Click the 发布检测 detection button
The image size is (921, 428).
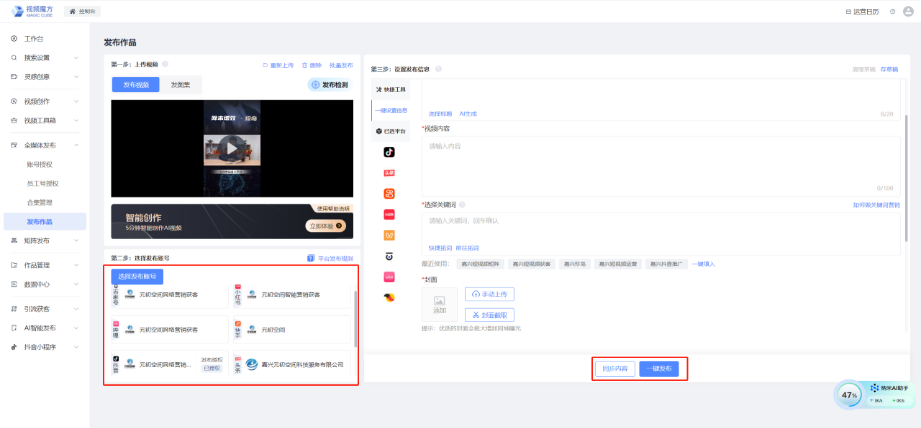tap(330, 85)
